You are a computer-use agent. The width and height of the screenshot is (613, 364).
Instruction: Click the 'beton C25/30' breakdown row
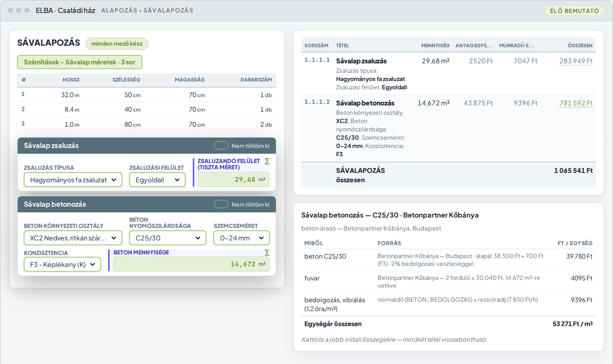pyautogui.click(x=448, y=260)
